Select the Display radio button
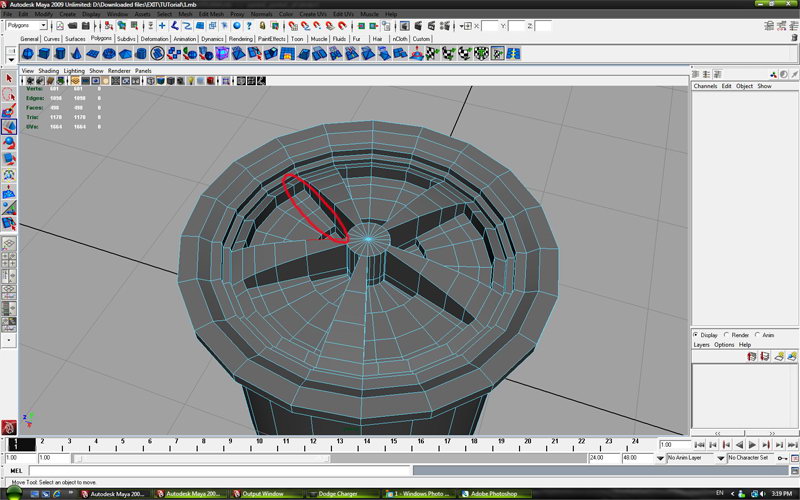This screenshot has height=500, width=800. tap(697, 335)
